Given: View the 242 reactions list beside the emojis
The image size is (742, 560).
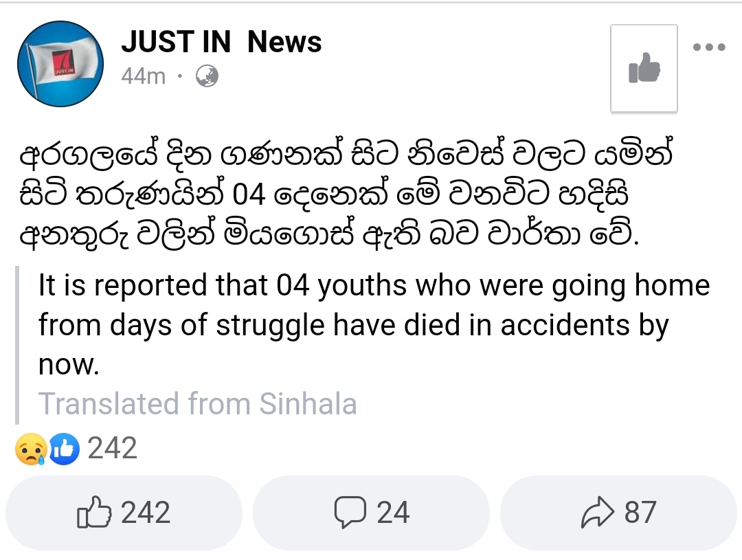Looking at the screenshot, I should click(x=113, y=448).
